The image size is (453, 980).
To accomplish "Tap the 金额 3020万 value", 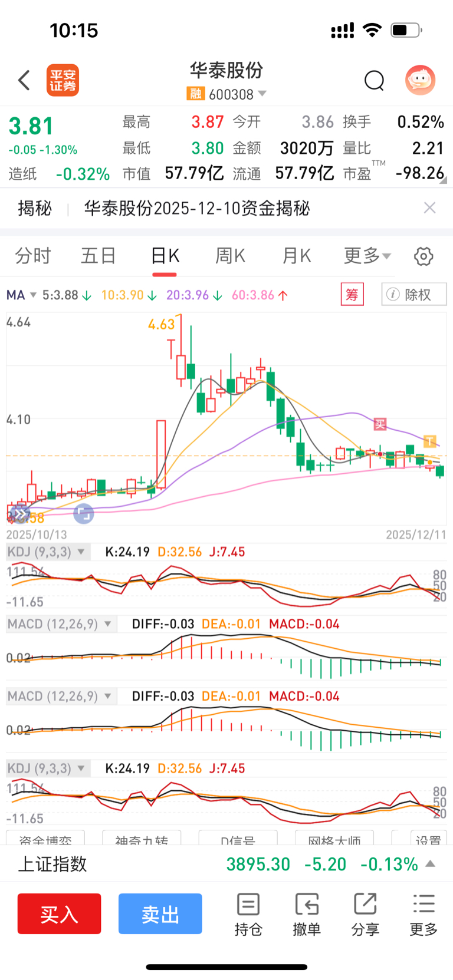I will click(x=307, y=147).
